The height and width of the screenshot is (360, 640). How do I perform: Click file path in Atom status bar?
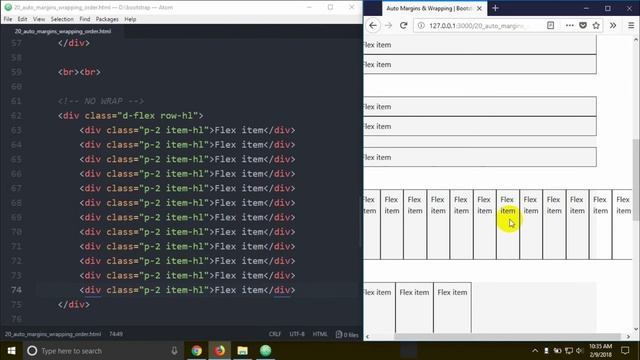[x=53, y=334]
